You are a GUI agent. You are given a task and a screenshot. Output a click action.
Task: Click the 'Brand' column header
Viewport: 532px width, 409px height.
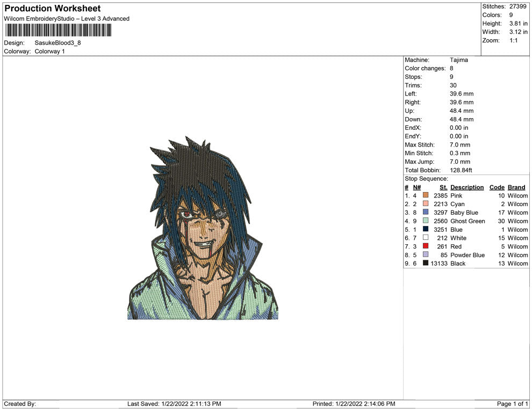516,187
